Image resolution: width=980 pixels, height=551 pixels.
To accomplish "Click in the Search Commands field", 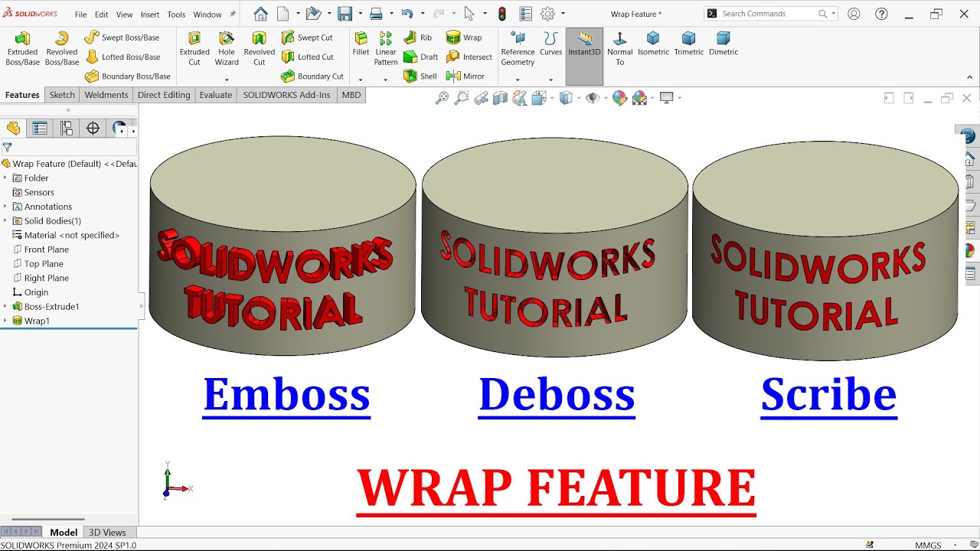I will pyautogui.click(x=769, y=14).
